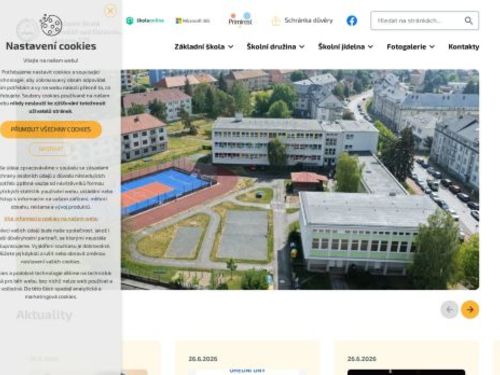Click the aerial school photo in the slider
Image resolution: width=500 pixels, height=375 pixels.
pos(300,179)
